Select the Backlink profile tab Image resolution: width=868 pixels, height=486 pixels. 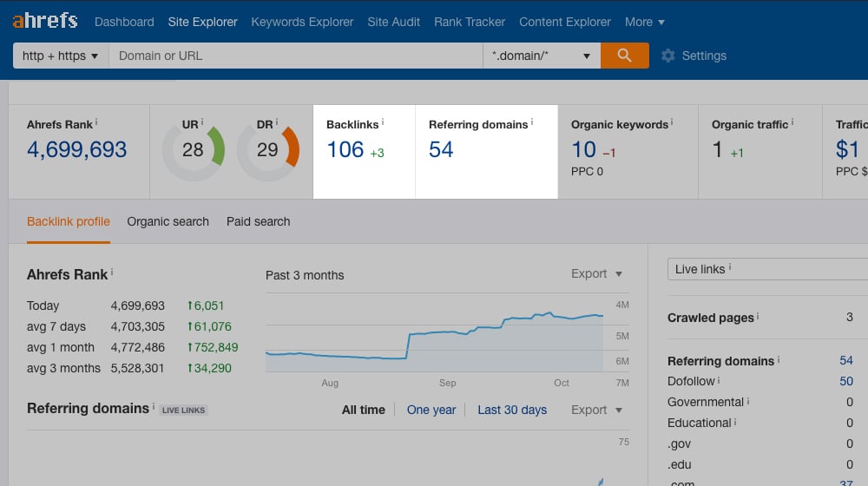click(69, 221)
